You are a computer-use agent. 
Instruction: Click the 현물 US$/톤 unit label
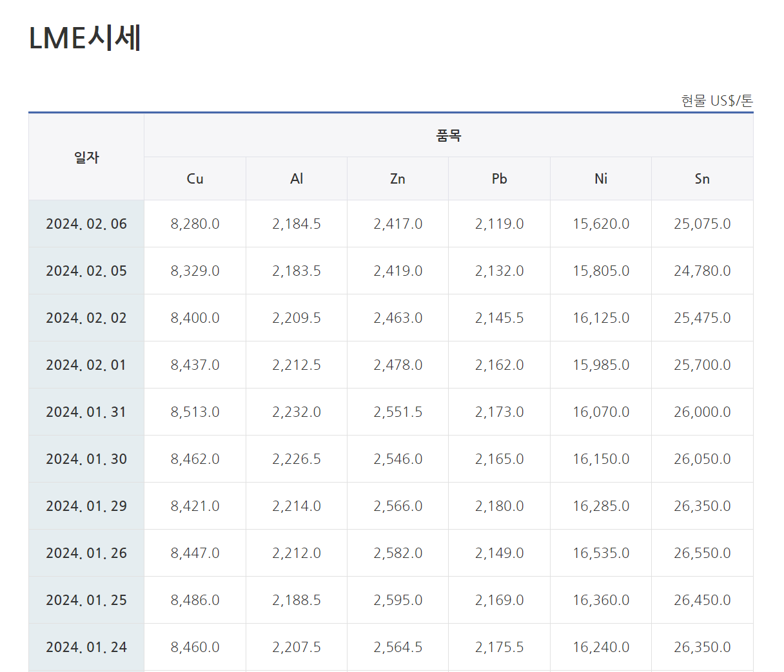point(717,101)
